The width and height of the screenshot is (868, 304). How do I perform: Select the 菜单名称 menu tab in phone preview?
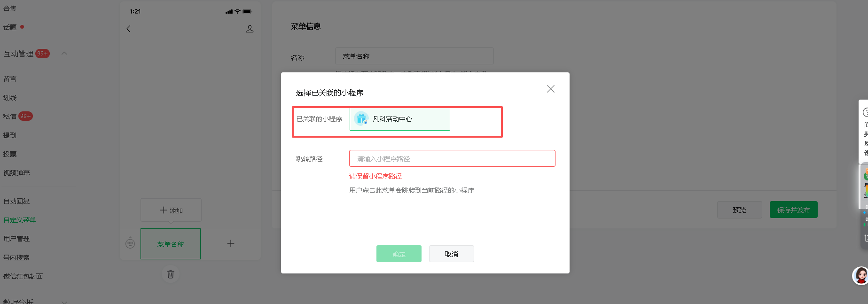pyautogui.click(x=171, y=244)
